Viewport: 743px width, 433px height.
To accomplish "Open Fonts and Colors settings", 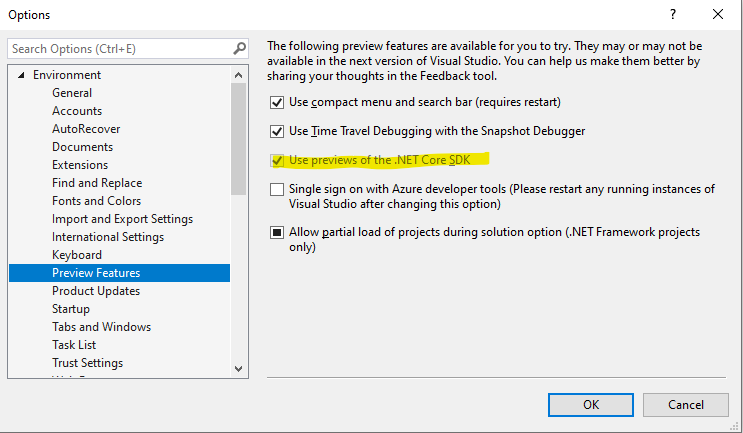I will tap(97, 201).
